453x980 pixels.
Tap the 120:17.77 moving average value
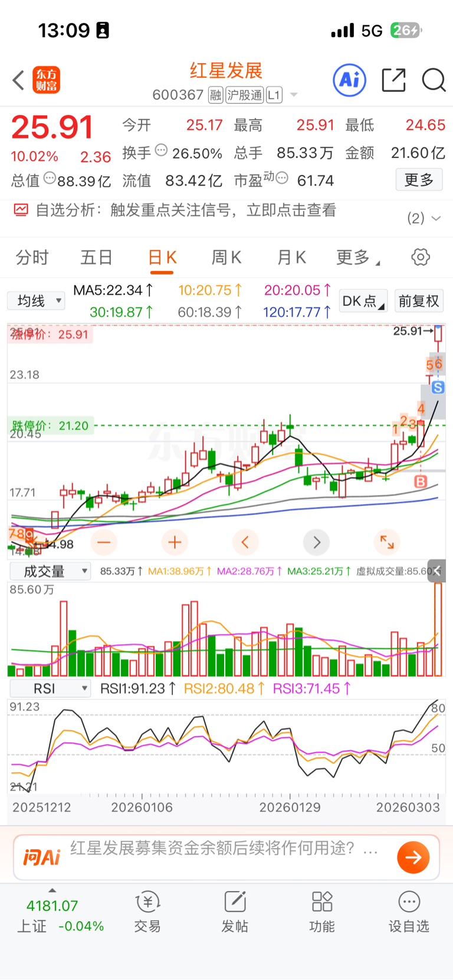tap(297, 312)
